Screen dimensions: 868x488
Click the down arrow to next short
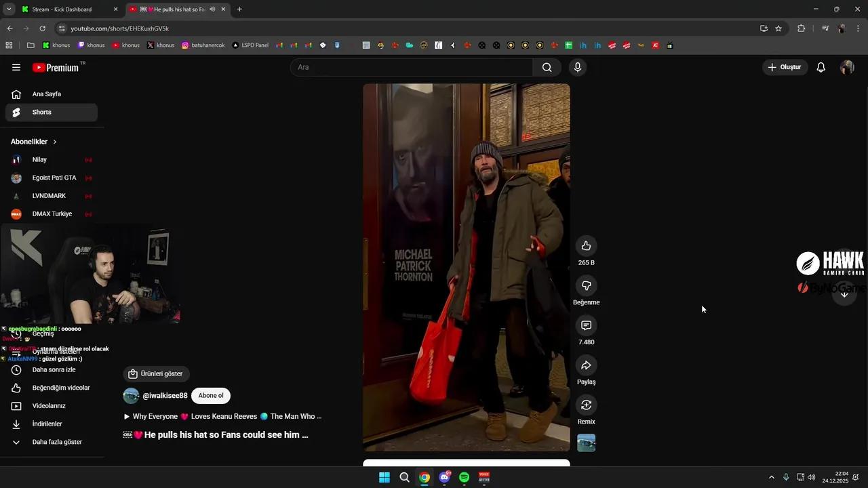pos(844,294)
